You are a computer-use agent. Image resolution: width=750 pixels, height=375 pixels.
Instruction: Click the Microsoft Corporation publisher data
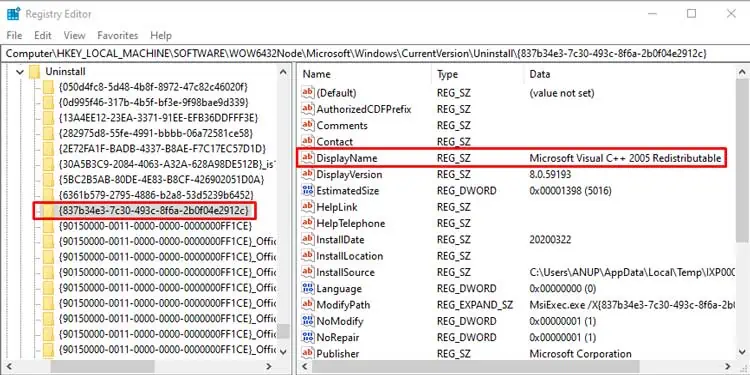(580, 353)
